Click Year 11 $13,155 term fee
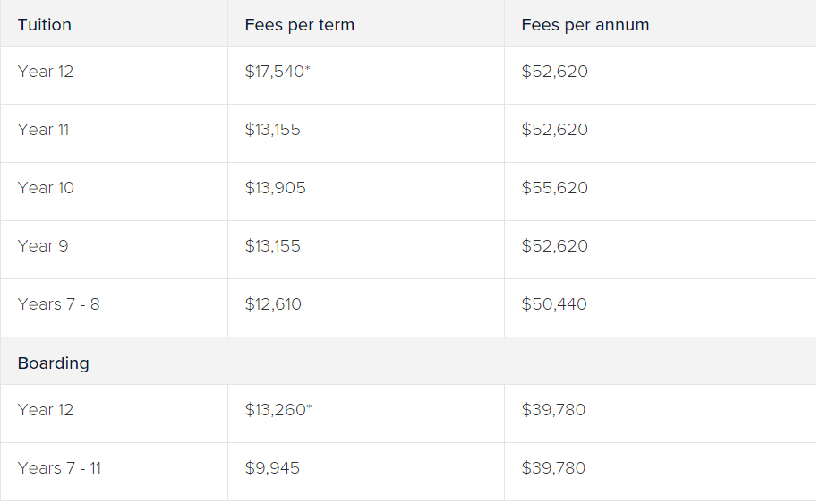The width and height of the screenshot is (820, 504). coord(272,130)
